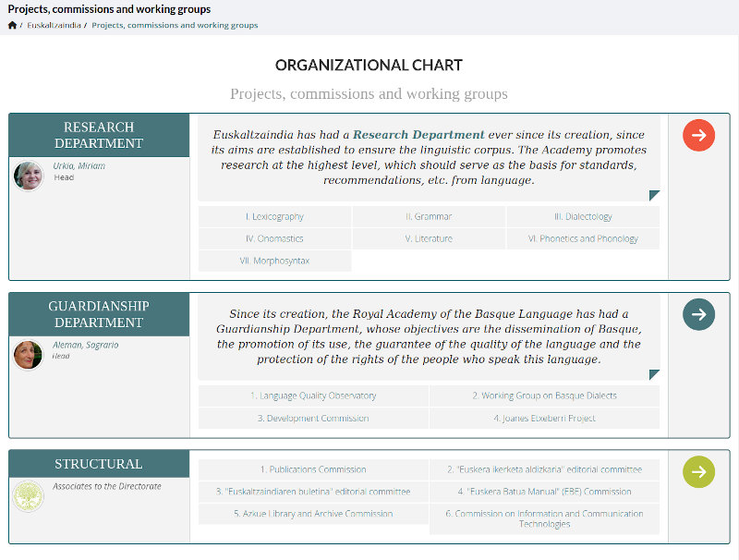Open 3. Development Commission
Viewport: 739px width, 560px height.
coord(313,418)
